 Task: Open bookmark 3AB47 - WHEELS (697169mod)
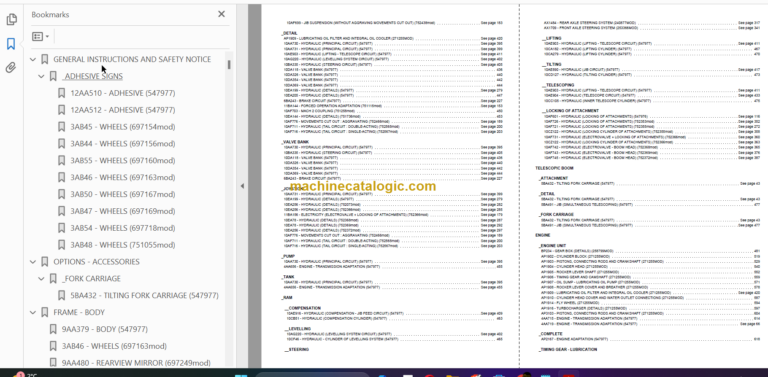(x=122, y=211)
